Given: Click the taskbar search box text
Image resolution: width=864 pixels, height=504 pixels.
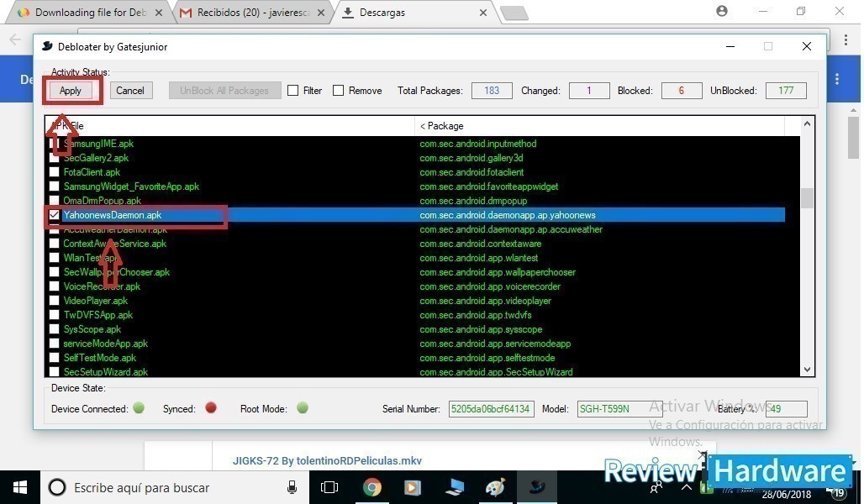Looking at the screenshot, I should tap(141, 488).
